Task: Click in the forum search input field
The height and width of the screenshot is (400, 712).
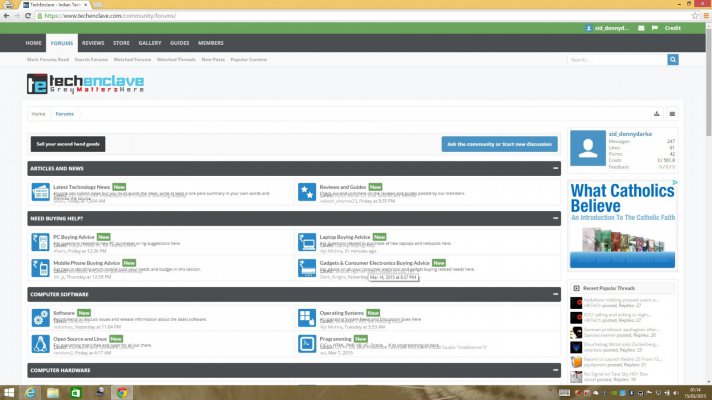Action: coord(617,59)
